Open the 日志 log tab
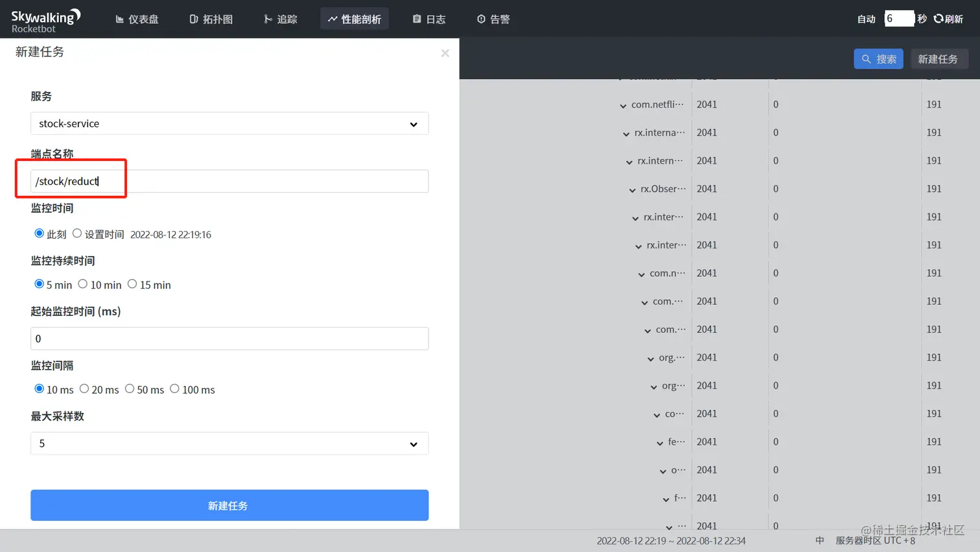The height and width of the screenshot is (552, 980). tap(429, 19)
